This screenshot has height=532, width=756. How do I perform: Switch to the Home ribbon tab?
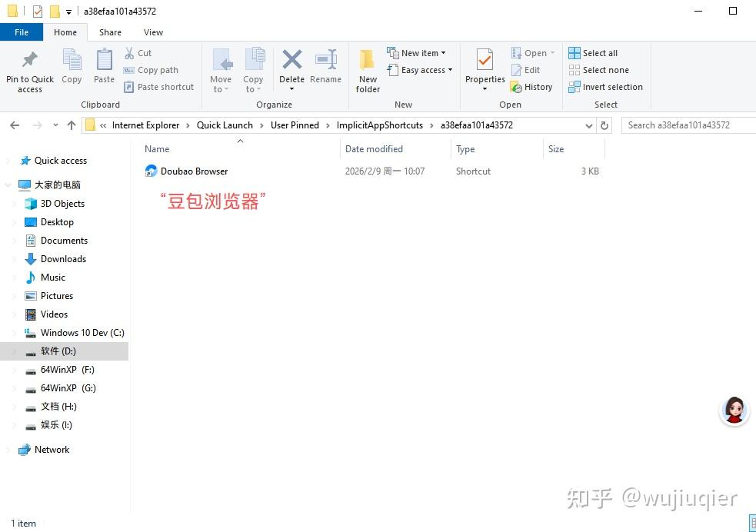(x=65, y=32)
